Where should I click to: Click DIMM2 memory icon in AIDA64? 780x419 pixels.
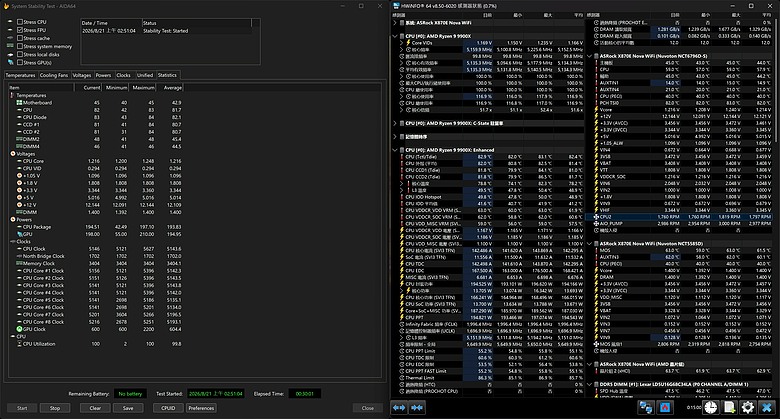pos(19,139)
